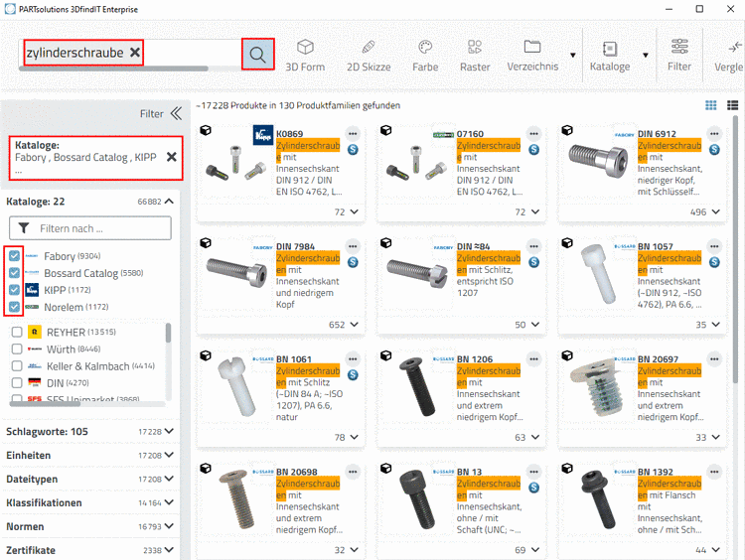Expand the Dateitypen filter section
Screen dimensions: 745x560
coord(169,479)
